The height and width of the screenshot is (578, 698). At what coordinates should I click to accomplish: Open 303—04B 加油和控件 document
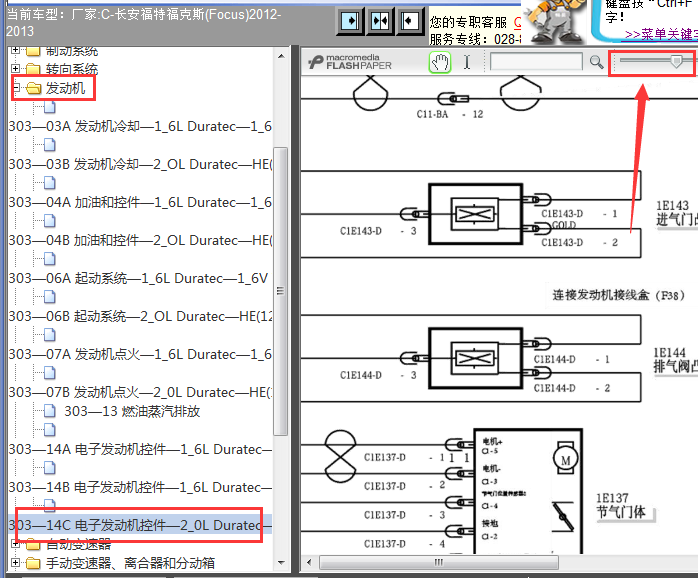[x=140, y=240]
